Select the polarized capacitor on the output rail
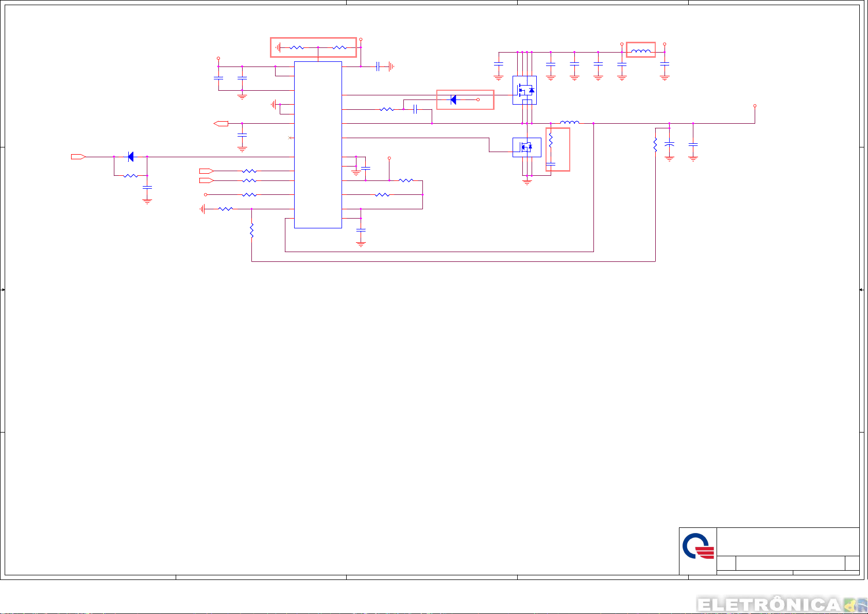The height and width of the screenshot is (614, 868). coord(669,145)
